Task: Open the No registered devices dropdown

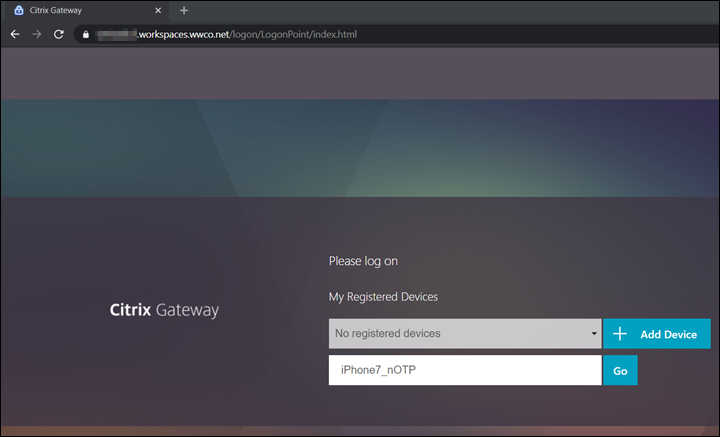Action: [465, 333]
